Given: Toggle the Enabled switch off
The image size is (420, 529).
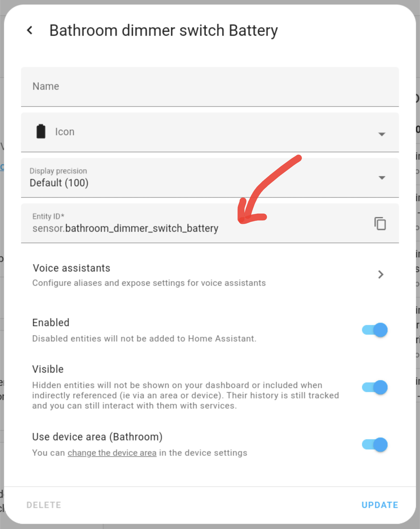Looking at the screenshot, I should click(375, 330).
